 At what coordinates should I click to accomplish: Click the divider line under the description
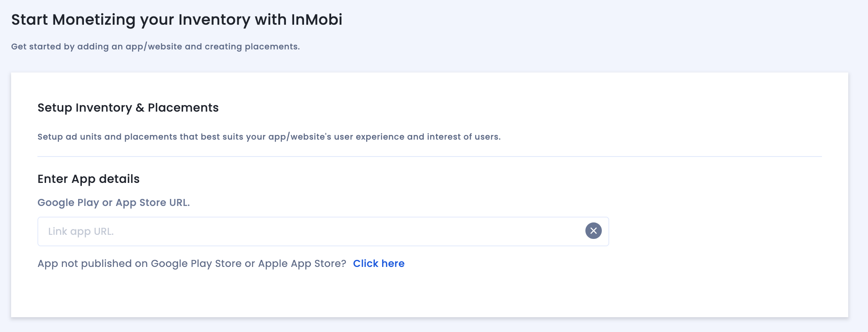(x=429, y=157)
